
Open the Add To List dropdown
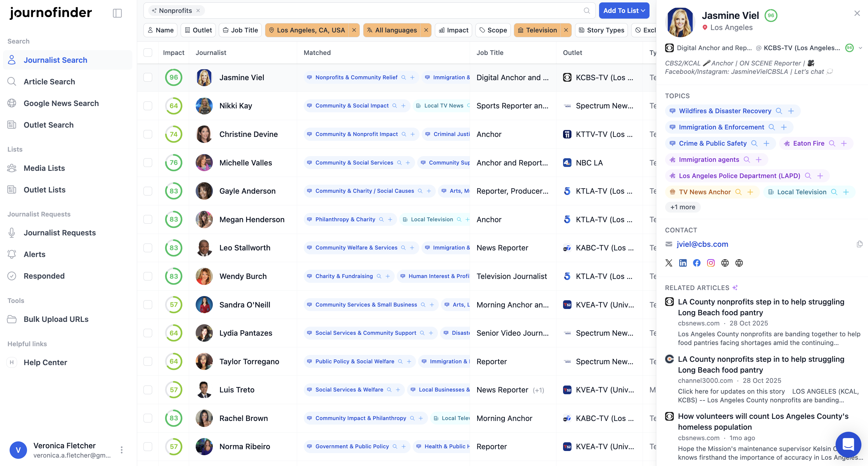click(x=624, y=11)
